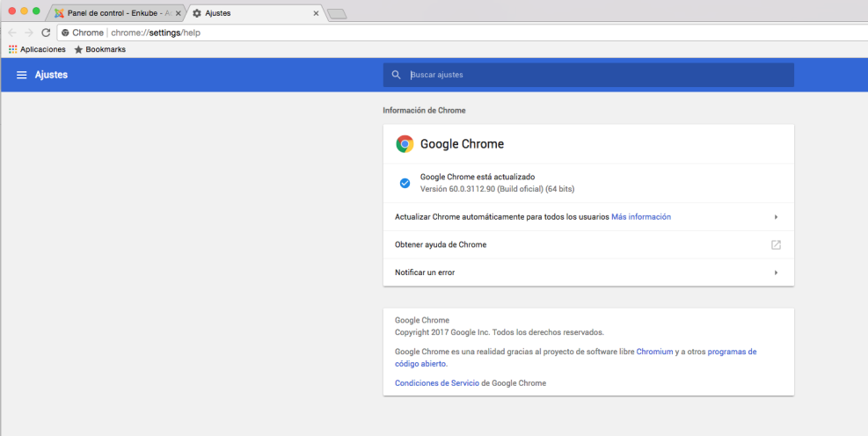The image size is (868, 436).
Task: Click the search magnifier icon
Action: [396, 75]
